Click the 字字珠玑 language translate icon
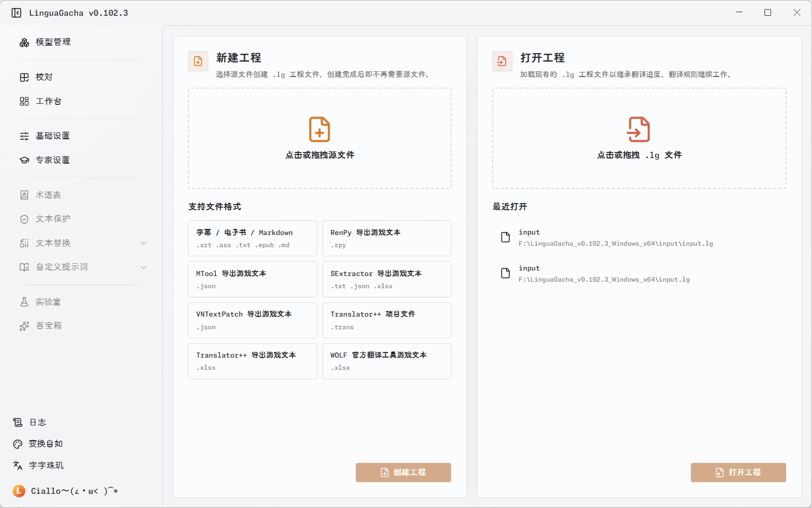 pyautogui.click(x=18, y=465)
